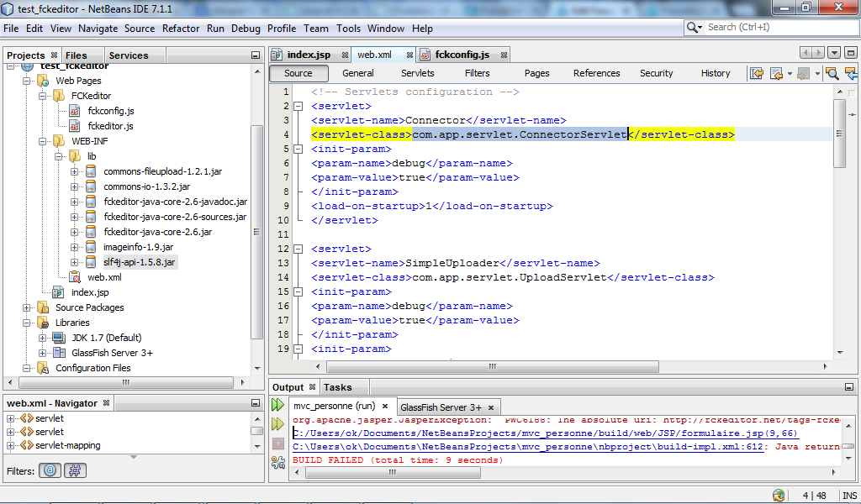Open the Tools menu
Screen dimensions: 861x504
349,29
